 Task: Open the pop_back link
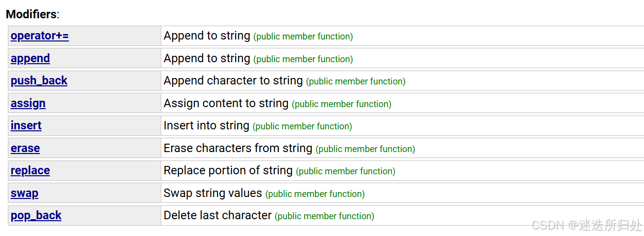tap(36, 216)
